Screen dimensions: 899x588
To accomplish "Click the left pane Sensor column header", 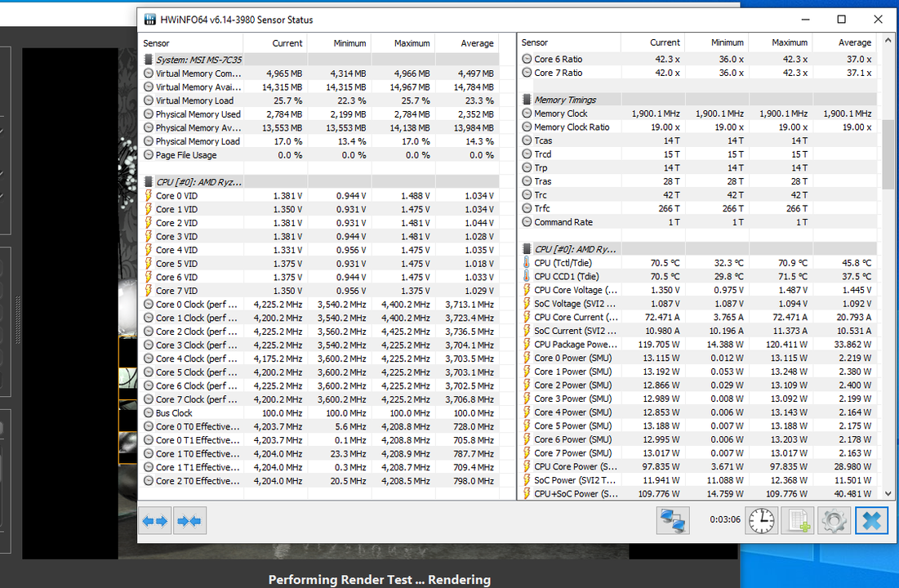I will click(x=191, y=43).
